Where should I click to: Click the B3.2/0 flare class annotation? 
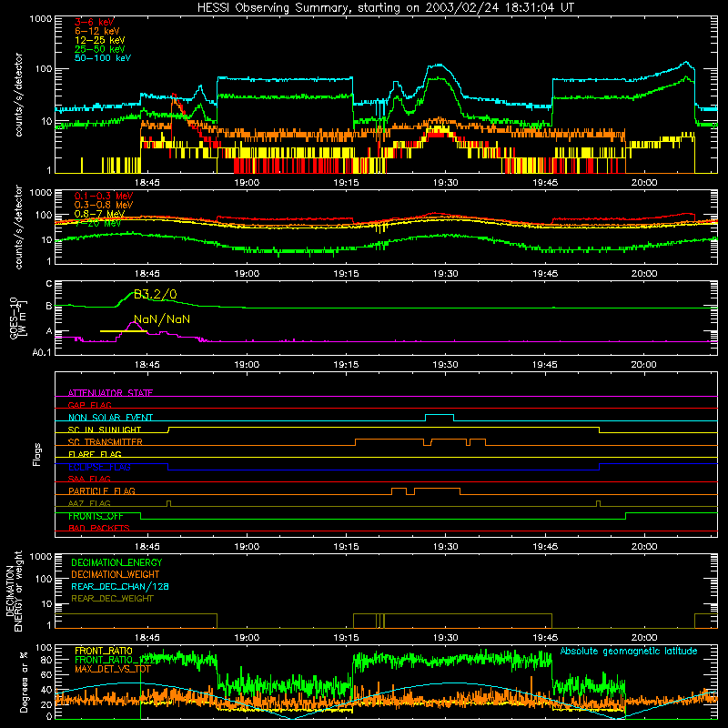pyautogui.click(x=155, y=294)
